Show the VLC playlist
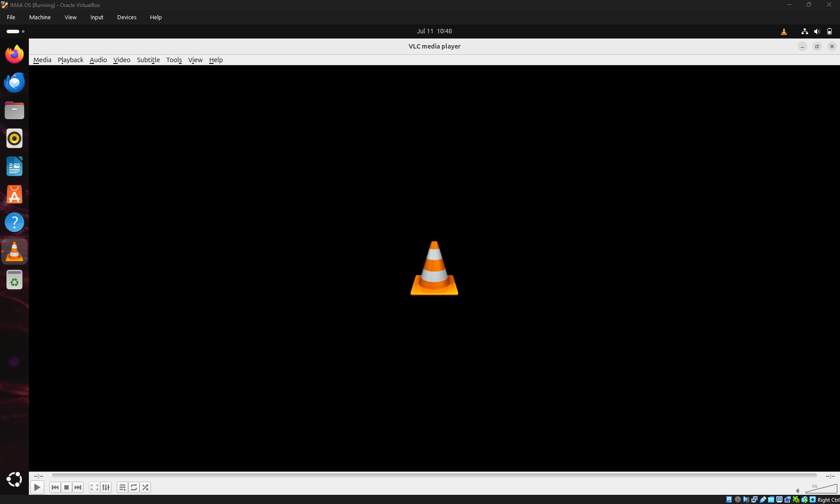The width and height of the screenshot is (840, 504). 122,487
